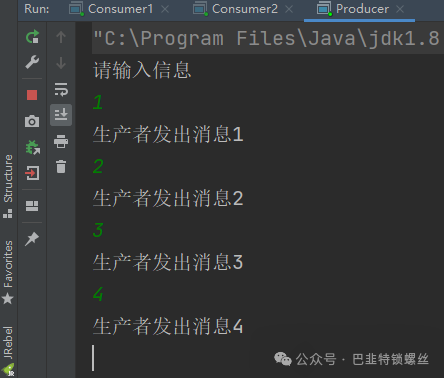Click Up the stack trace arrow

point(61,37)
